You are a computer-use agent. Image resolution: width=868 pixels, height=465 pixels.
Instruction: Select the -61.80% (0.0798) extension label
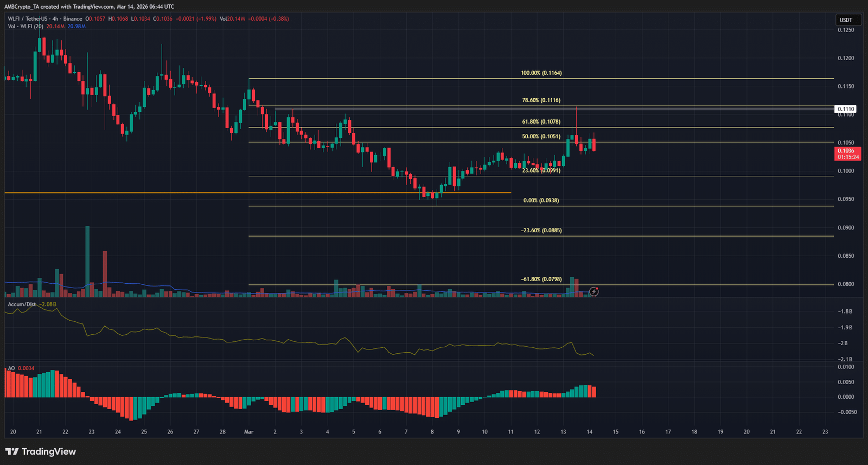541,279
